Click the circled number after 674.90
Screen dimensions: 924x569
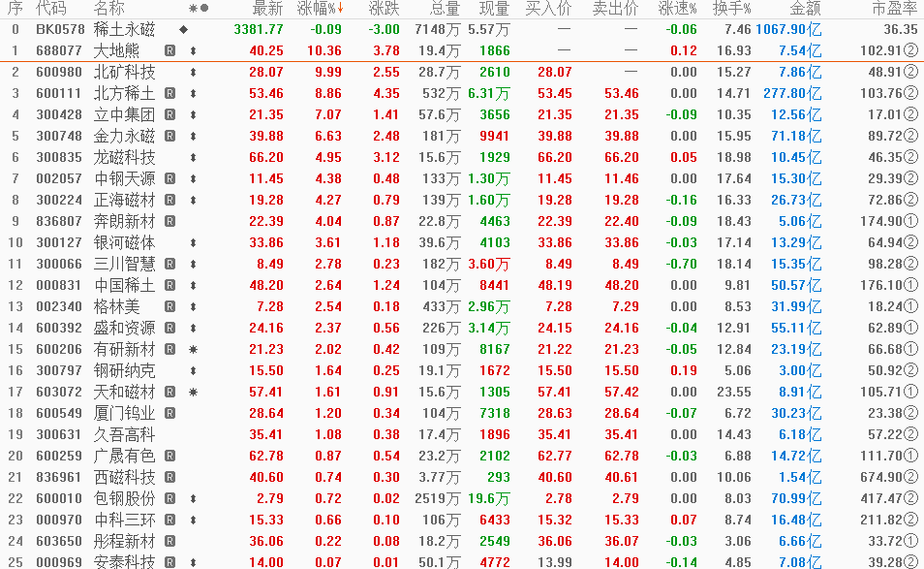click(910, 477)
